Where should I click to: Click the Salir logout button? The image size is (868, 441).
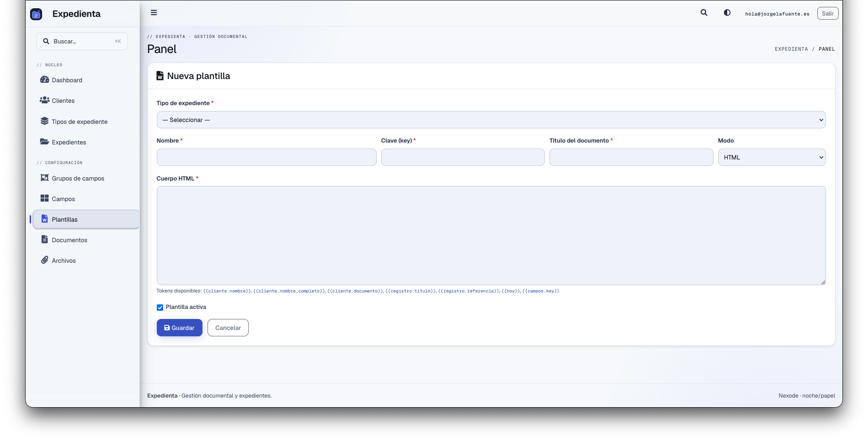828,13
